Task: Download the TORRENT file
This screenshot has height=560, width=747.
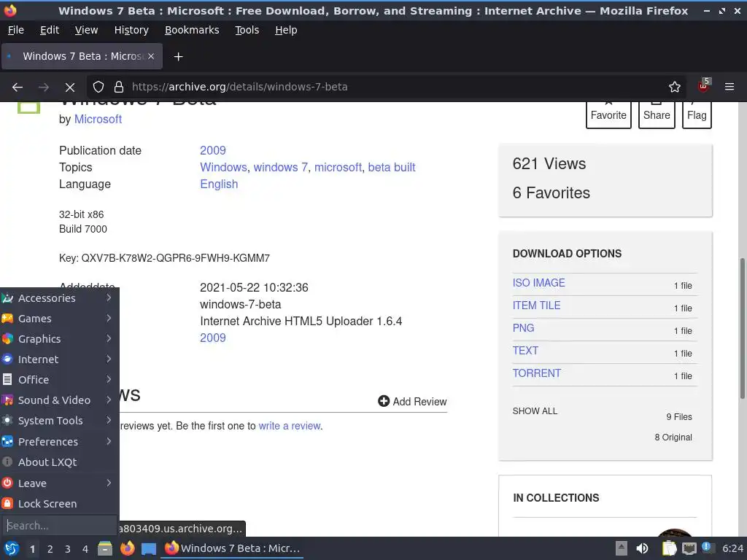Action: click(537, 373)
